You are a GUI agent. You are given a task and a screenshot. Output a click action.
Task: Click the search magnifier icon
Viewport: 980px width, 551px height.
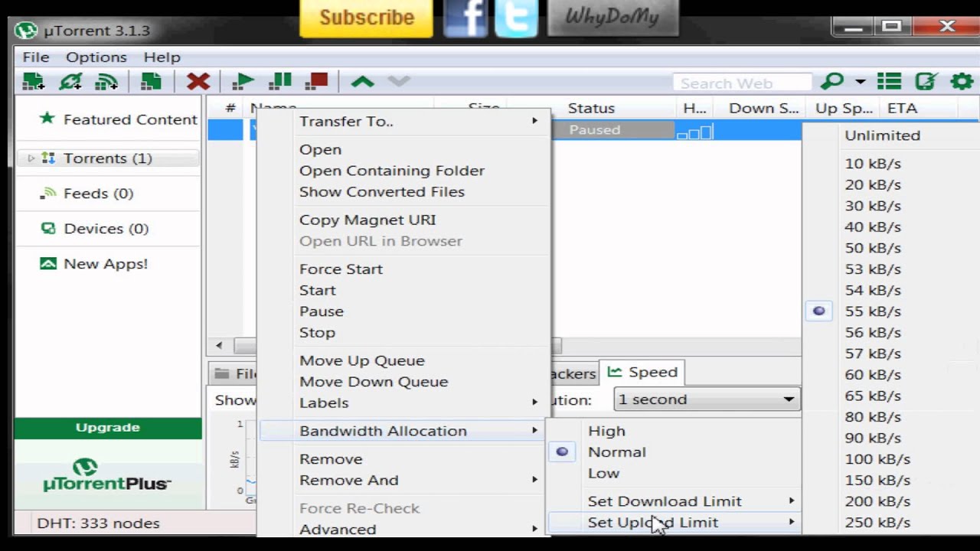coord(831,81)
